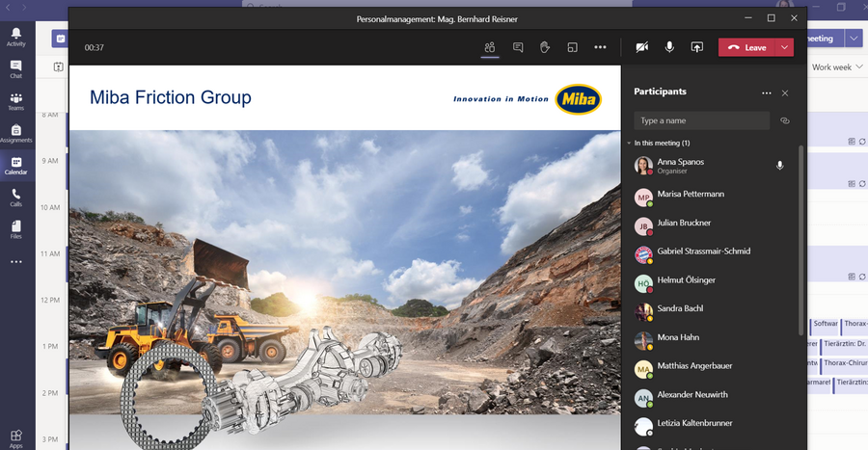Click participants list scrollbar
Image resolution: width=868 pixels, height=450 pixels.
pyautogui.click(x=800, y=241)
